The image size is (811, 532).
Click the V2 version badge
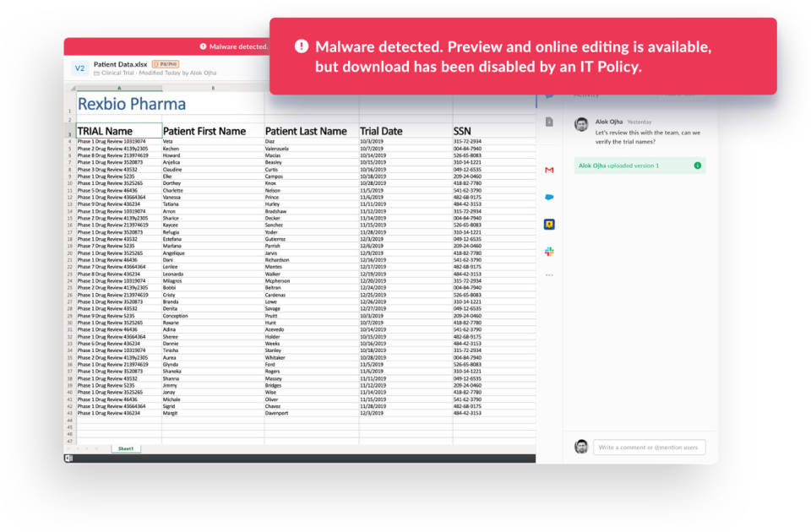[79, 68]
